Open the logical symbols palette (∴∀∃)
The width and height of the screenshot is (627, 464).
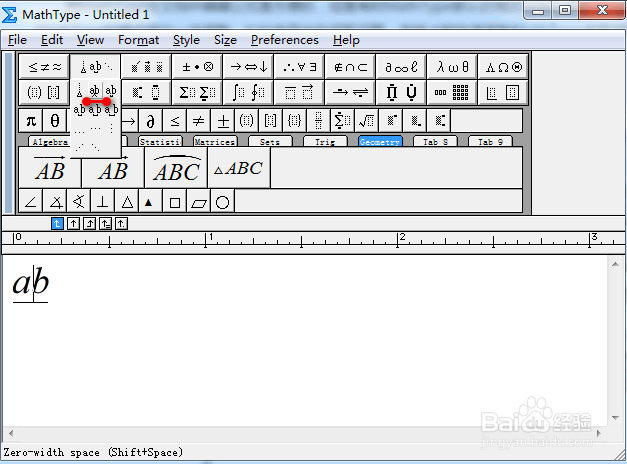click(x=300, y=67)
